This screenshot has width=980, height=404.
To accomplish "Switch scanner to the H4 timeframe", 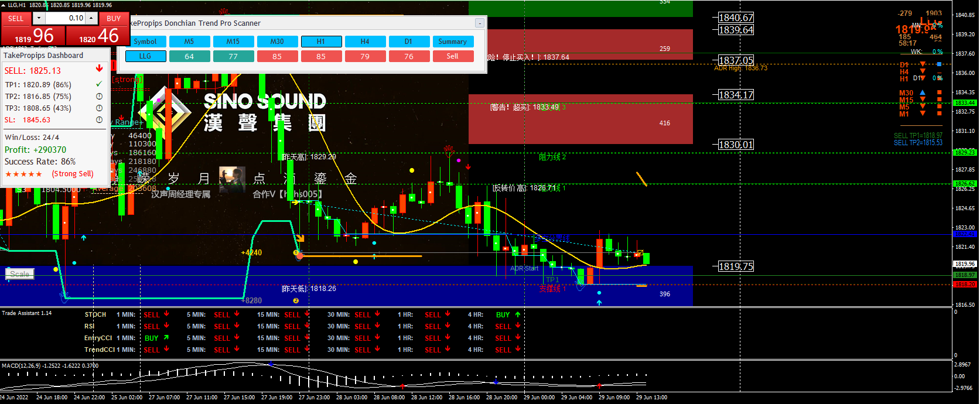I will click(x=365, y=42).
